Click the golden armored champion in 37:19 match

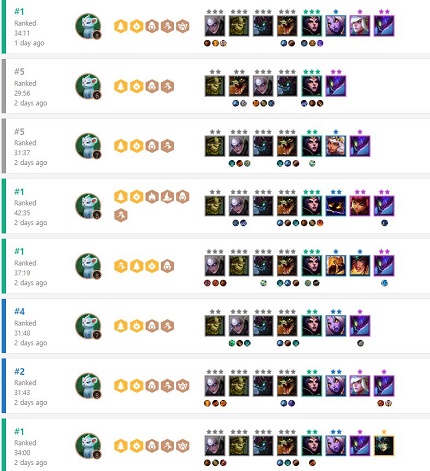pyautogui.click(x=336, y=266)
